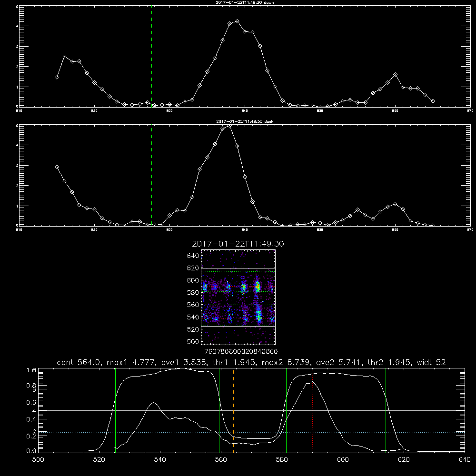Click the "cent 564.0, max1 4.777" statistics line
This screenshot has width=476, height=476.
(x=251, y=362)
